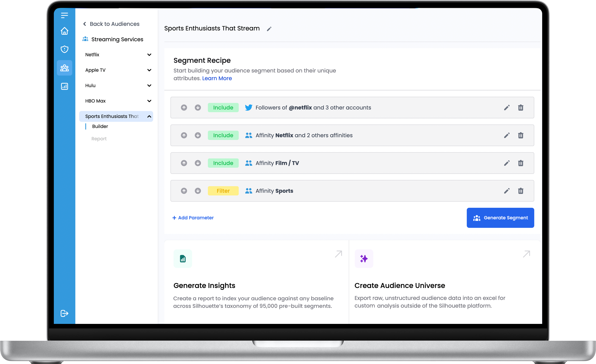Open Create Audience Universe arrow icon
Image resolution: width=596 pixels, height=364 pixels.
tap(527, 254)
